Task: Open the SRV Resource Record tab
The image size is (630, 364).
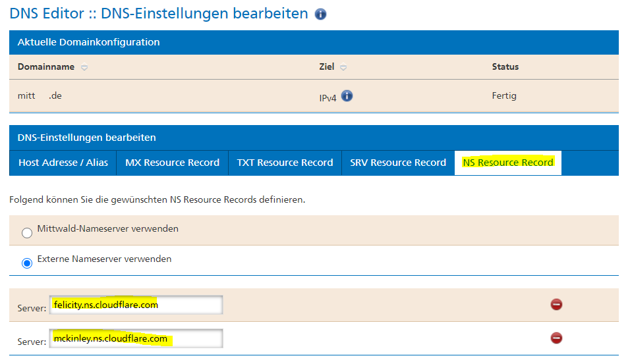Action: click(398, 163)
